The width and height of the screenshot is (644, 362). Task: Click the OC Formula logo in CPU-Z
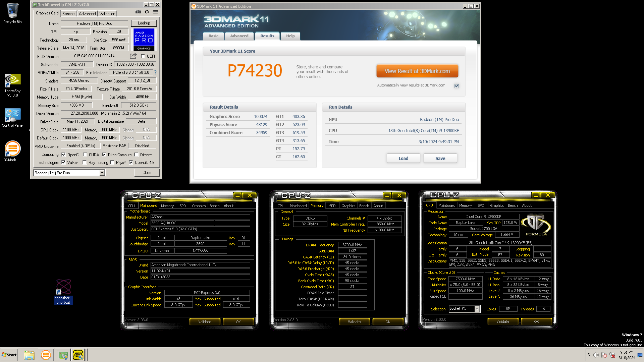click(x=536, y=225)
